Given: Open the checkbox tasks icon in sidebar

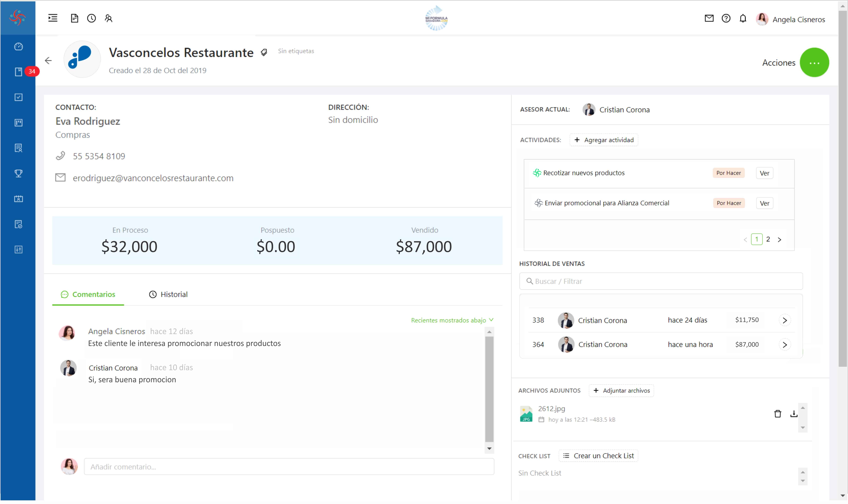Looking at the screenshot, I should click(18, 97).
